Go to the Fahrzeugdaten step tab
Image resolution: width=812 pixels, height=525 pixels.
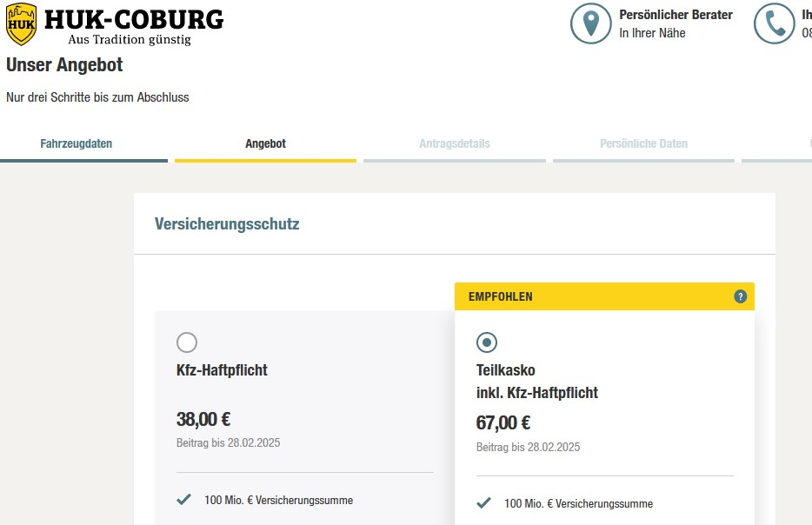pyautogui.click(x=77, y=143)
